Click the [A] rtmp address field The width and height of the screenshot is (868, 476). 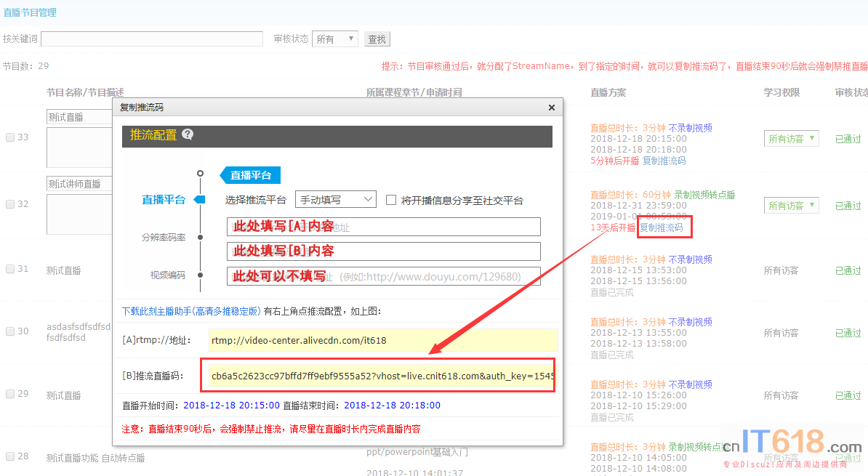point(383,340)
